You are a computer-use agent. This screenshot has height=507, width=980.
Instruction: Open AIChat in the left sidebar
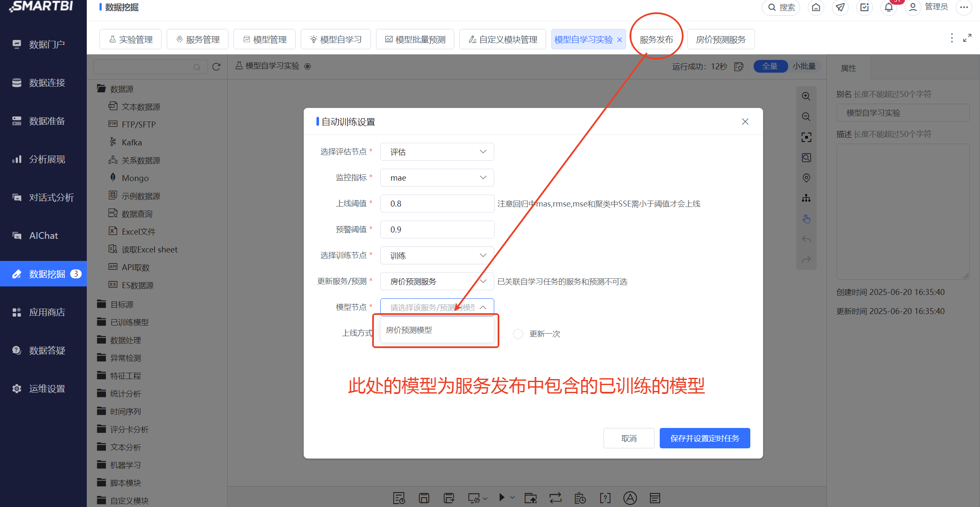tap(43, 235)
